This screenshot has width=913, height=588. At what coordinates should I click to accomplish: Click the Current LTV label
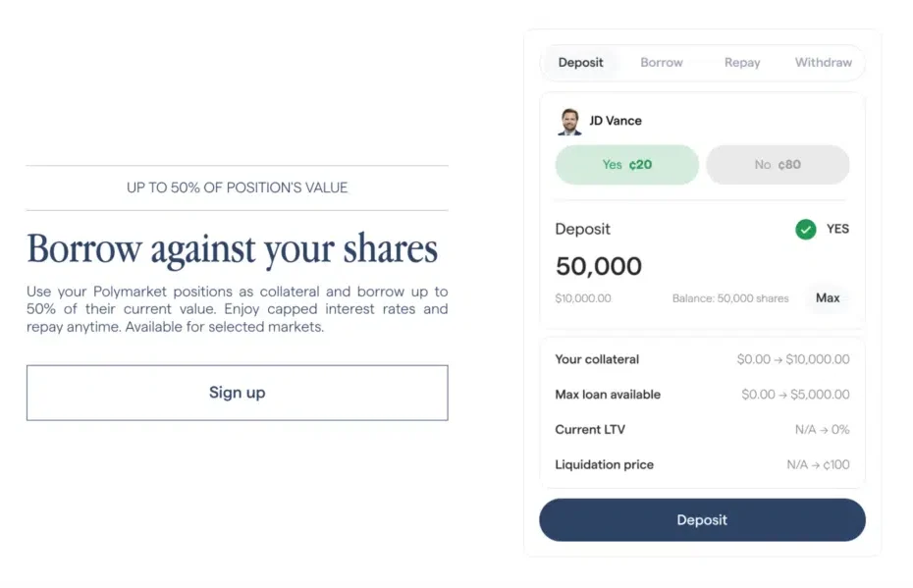pyautogui.click(x=590, y=430)
